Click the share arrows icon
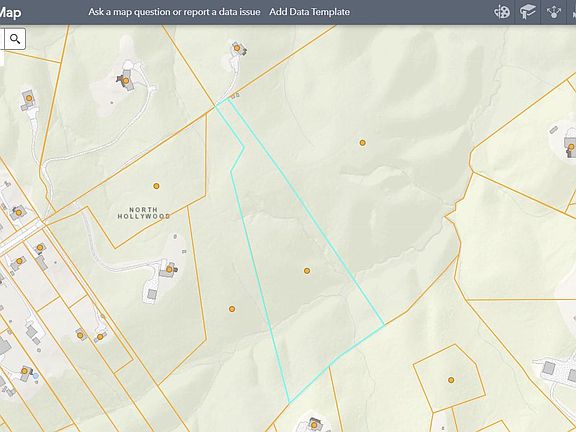This screenshot has height=432, width=576. 553,12
